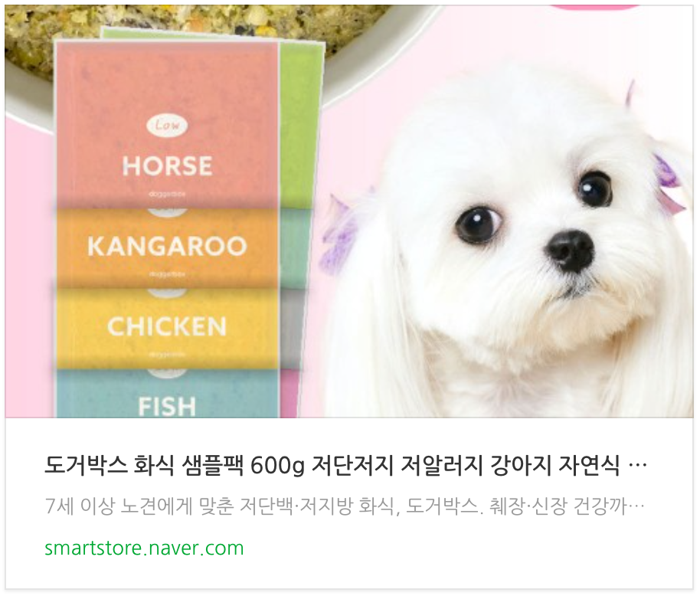The height and width of the screenshot is (596, 700).
Task: Click the small doggerbox logo under HORSE
Action: pos(167,195)
